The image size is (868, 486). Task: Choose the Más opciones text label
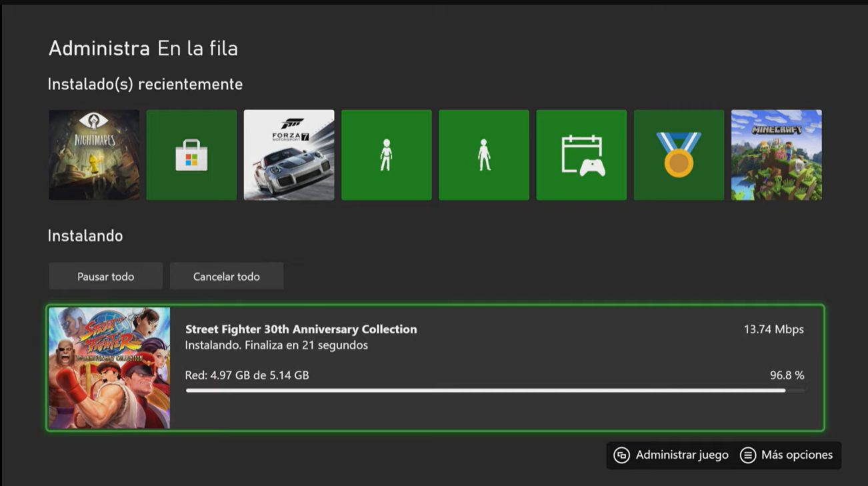[x=797, y=455]
